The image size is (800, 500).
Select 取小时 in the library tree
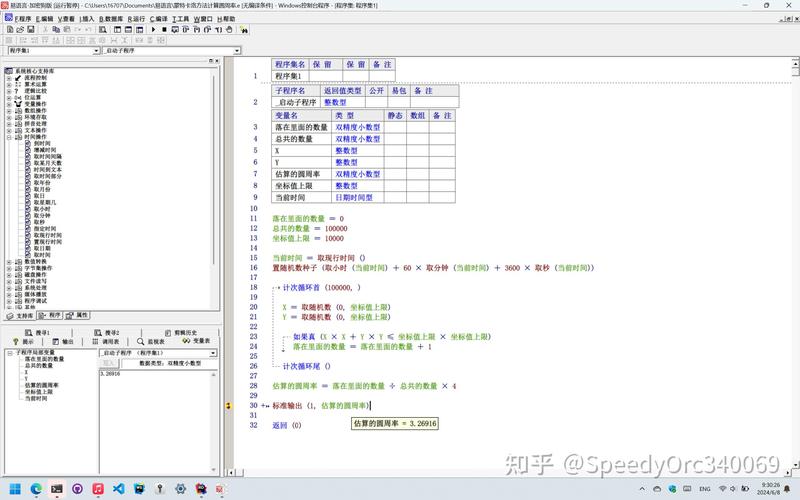pyautogui.click(x=42, y=209)
